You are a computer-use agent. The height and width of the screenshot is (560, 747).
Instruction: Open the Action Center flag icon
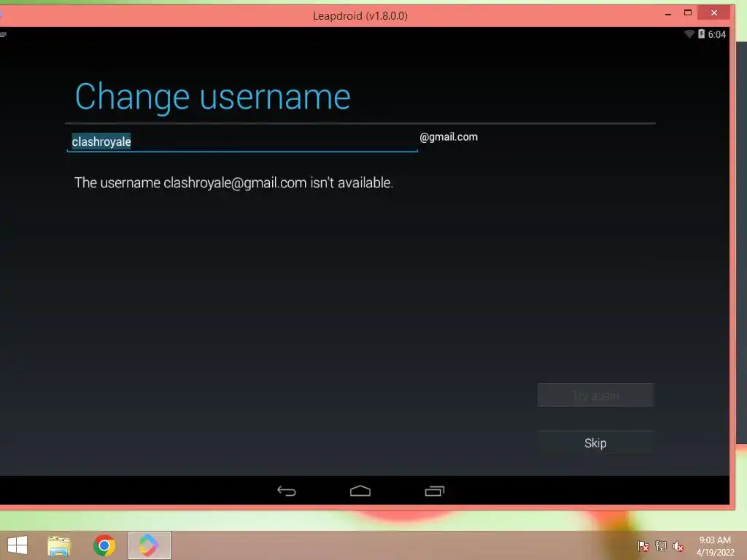pyautogui.click(x=643, y=546)
